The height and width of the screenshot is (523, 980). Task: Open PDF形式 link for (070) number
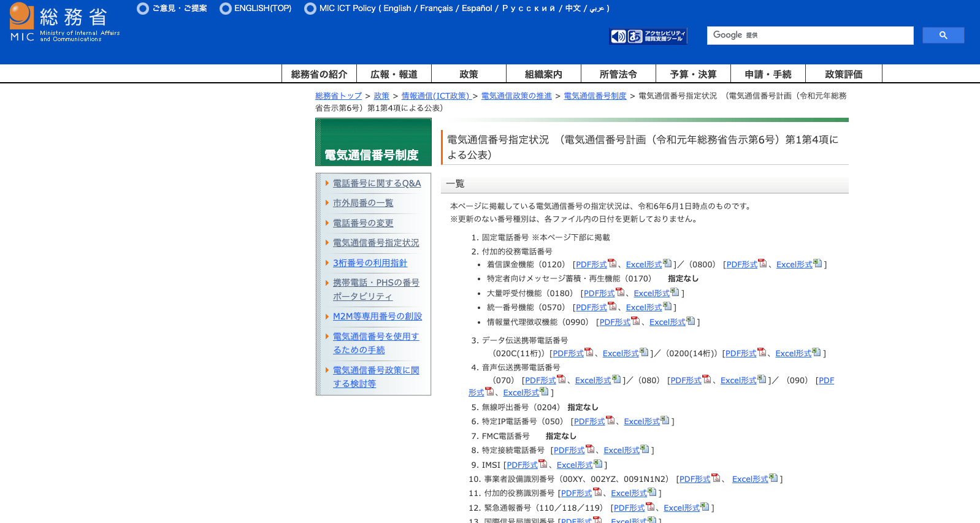tap(540, 381)
